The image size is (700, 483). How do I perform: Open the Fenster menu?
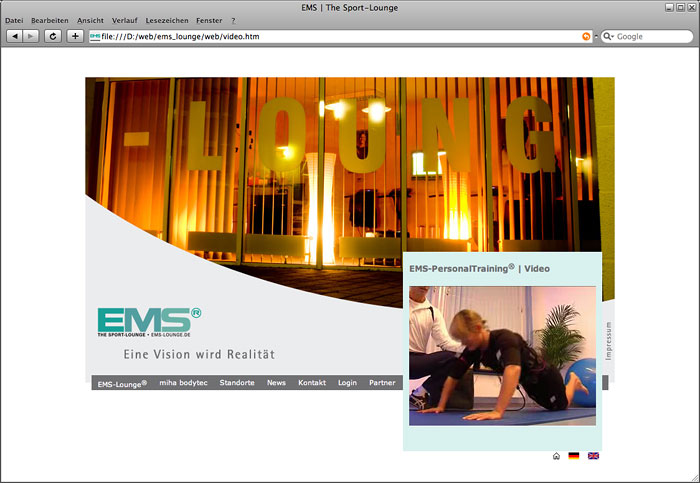coord(209,21)
